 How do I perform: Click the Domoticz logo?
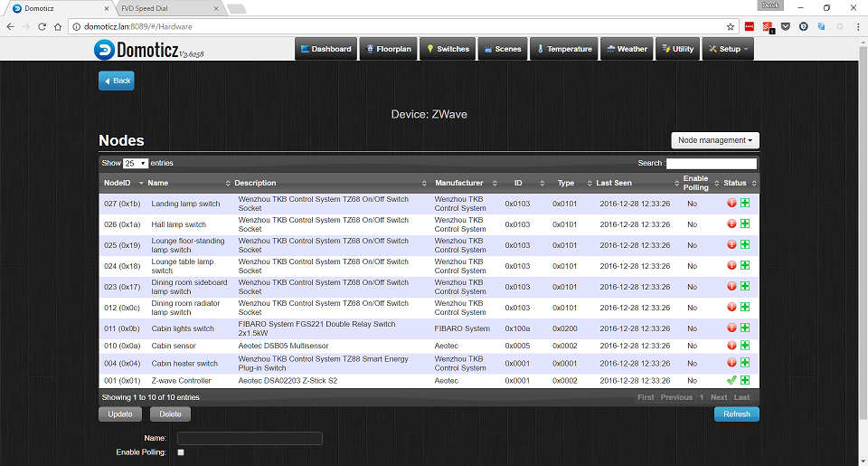point(148,50)
